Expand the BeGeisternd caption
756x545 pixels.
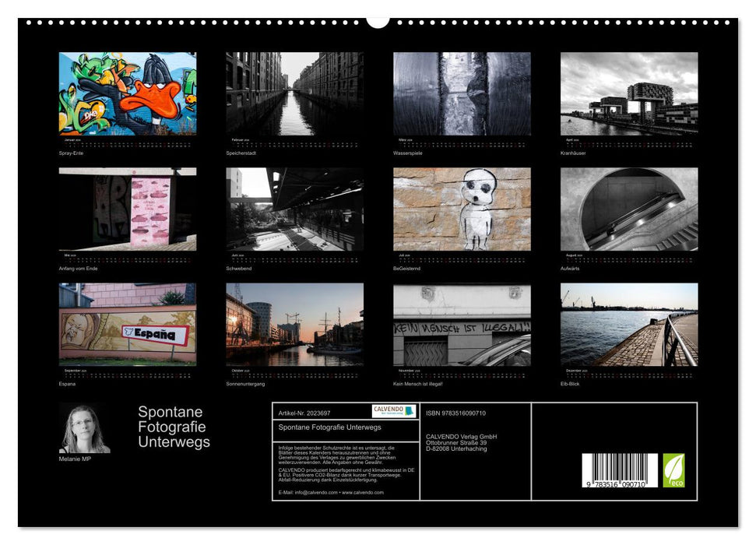coord(406,266)
